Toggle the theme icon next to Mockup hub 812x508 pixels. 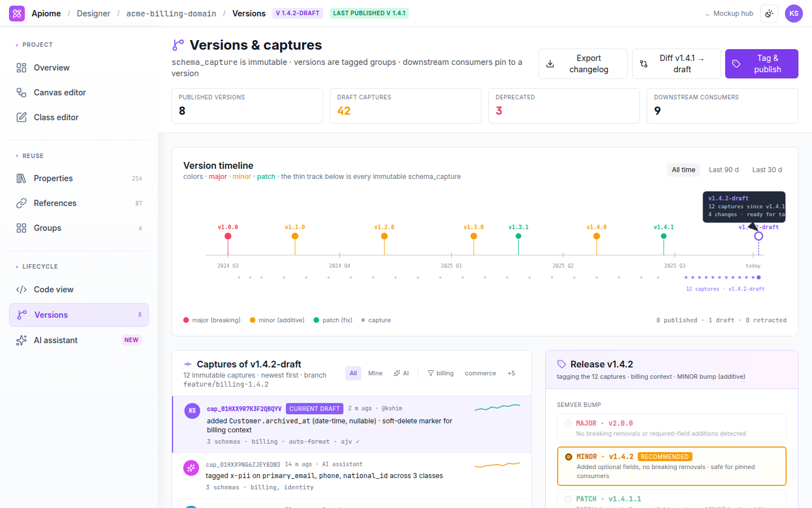pos(769,14)
